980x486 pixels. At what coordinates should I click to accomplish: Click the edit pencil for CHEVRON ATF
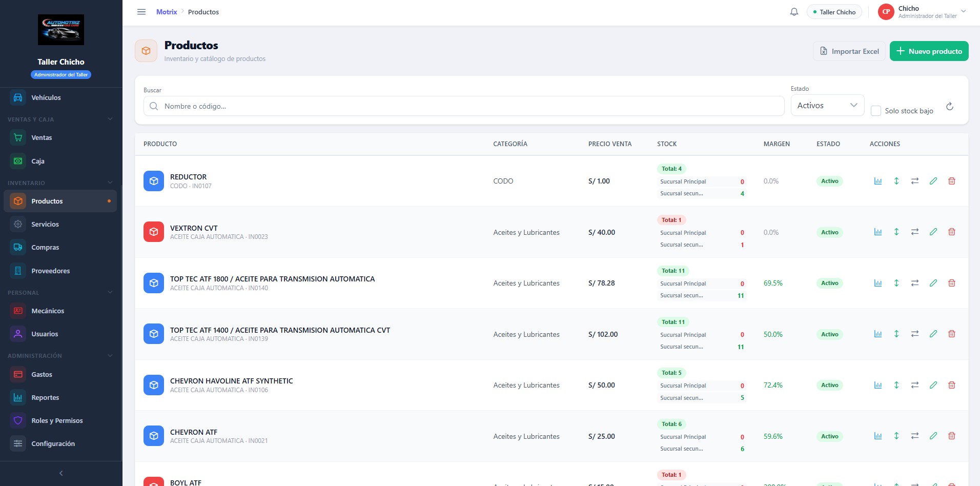[933, 436]
